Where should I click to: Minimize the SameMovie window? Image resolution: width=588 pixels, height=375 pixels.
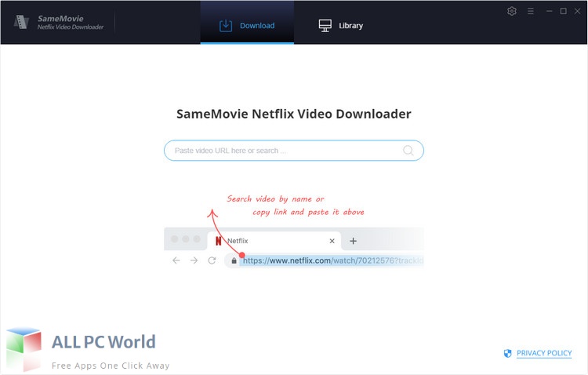(549, 11)
